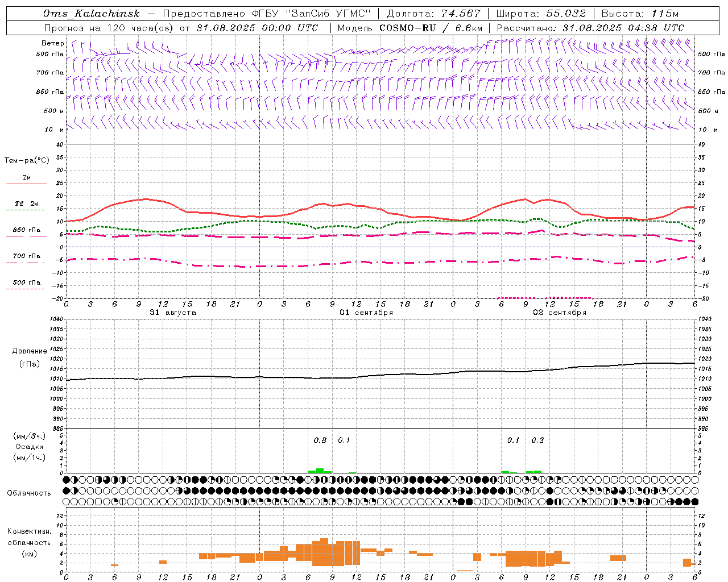Click the 0.1 precipitation value beside 0.3
The height and width of the screenshot is (582, 728).
(514, 440)
